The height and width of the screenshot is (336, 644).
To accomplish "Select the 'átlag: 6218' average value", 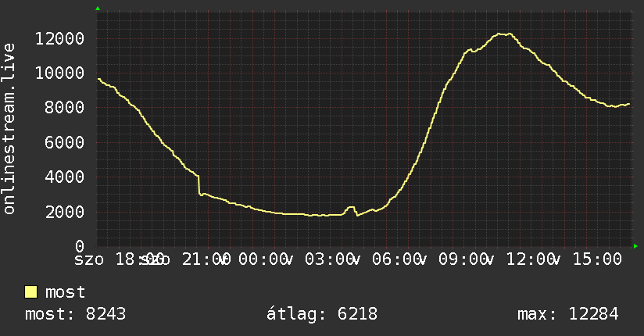I will (321, 314).
